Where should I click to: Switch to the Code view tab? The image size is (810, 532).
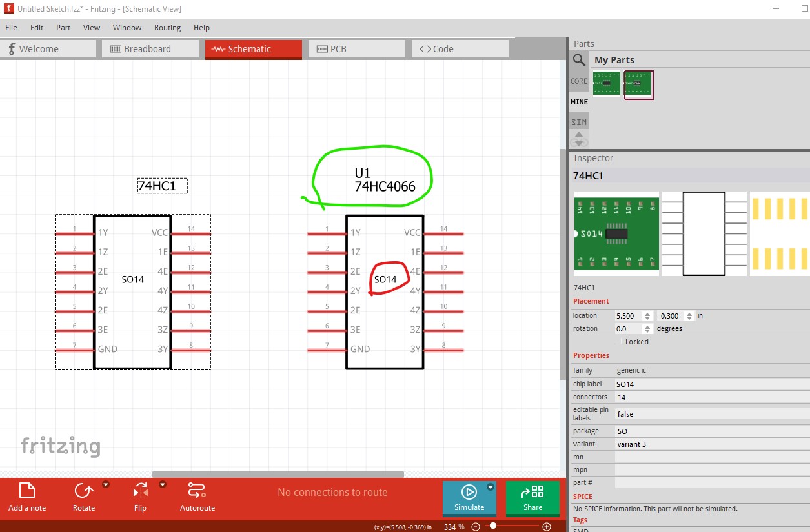[x=460, y=49]
